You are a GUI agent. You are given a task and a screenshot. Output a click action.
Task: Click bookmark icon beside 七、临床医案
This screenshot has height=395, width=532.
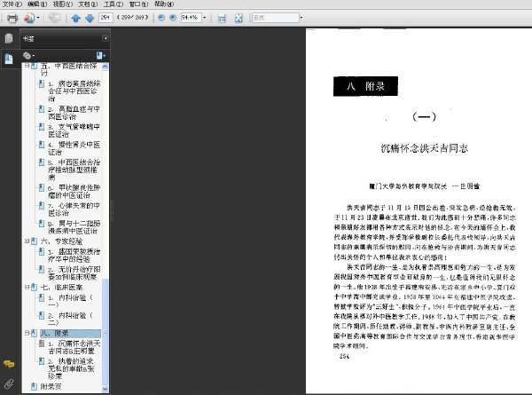click(34, 288)
